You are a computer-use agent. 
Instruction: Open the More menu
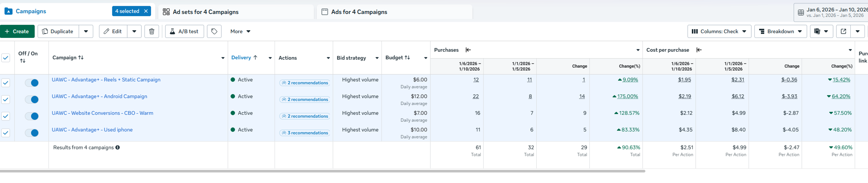(240, 31)
